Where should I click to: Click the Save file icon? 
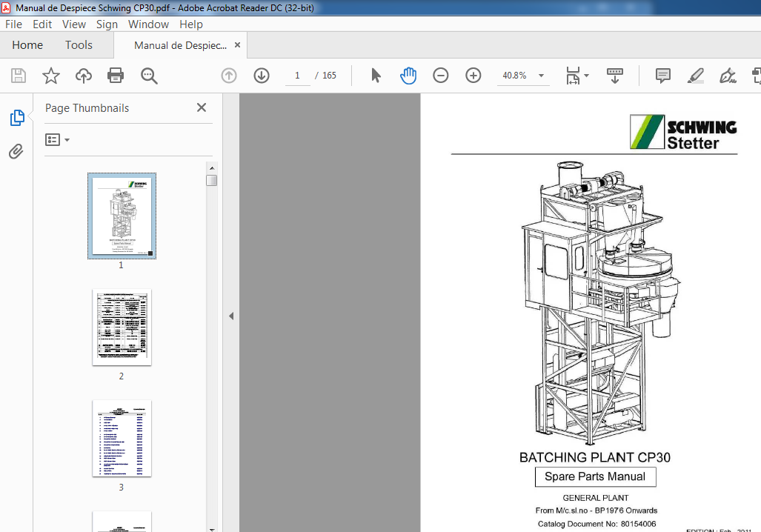[19, 76]
